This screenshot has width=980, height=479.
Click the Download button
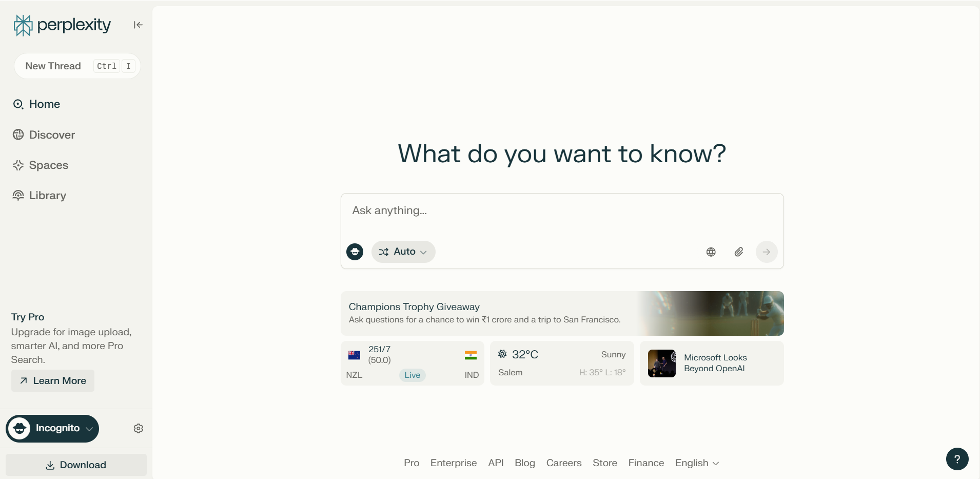pos(76,465)
